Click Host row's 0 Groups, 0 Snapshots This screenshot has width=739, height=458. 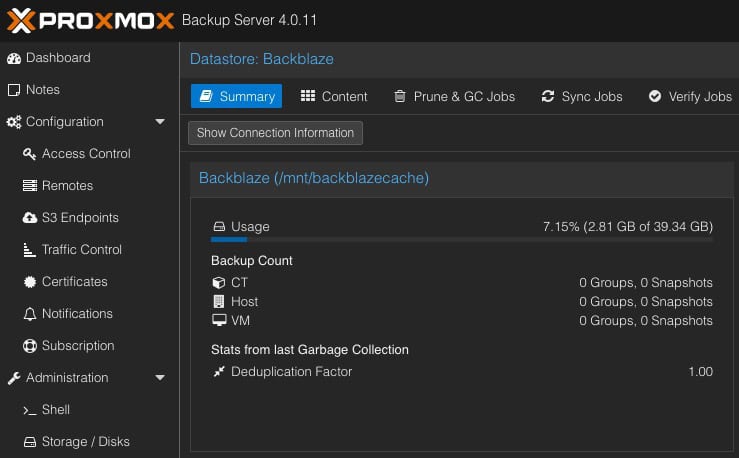point(646,302)
